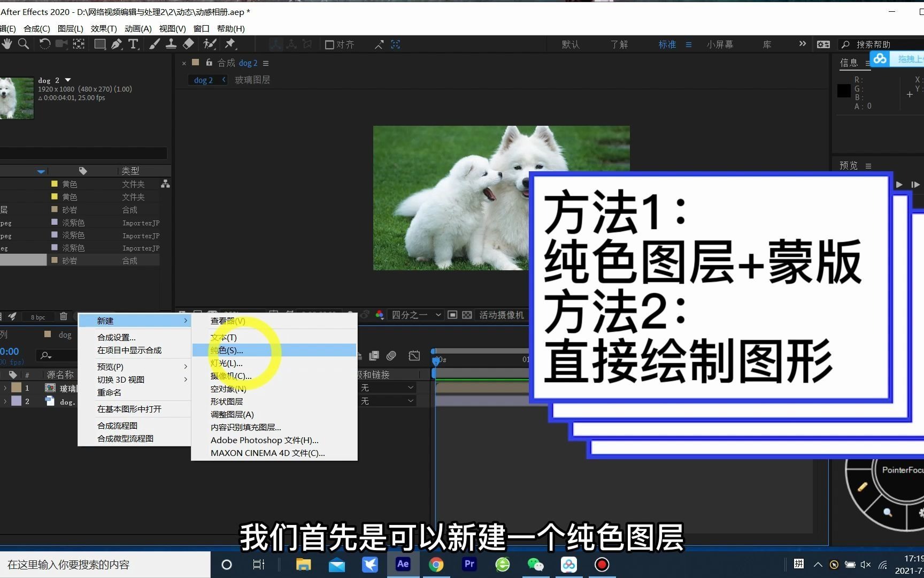
Task: Click the snap to collapsed compositions icon
Action: click(396, 44)
